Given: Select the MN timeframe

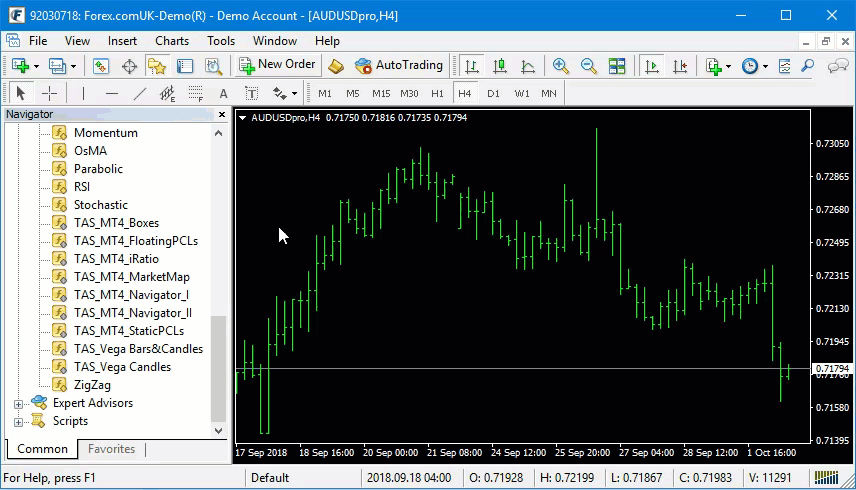Looking at the screenshot, I should 549,93.
